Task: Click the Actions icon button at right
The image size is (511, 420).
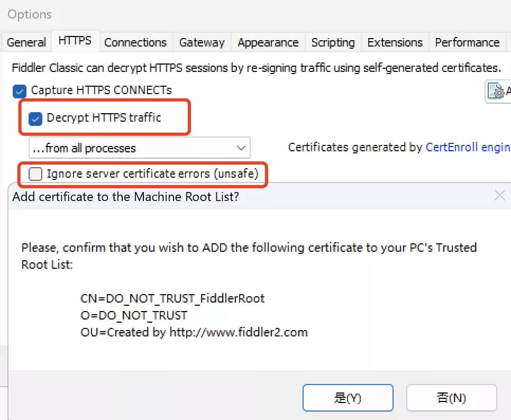Action: 499,91
